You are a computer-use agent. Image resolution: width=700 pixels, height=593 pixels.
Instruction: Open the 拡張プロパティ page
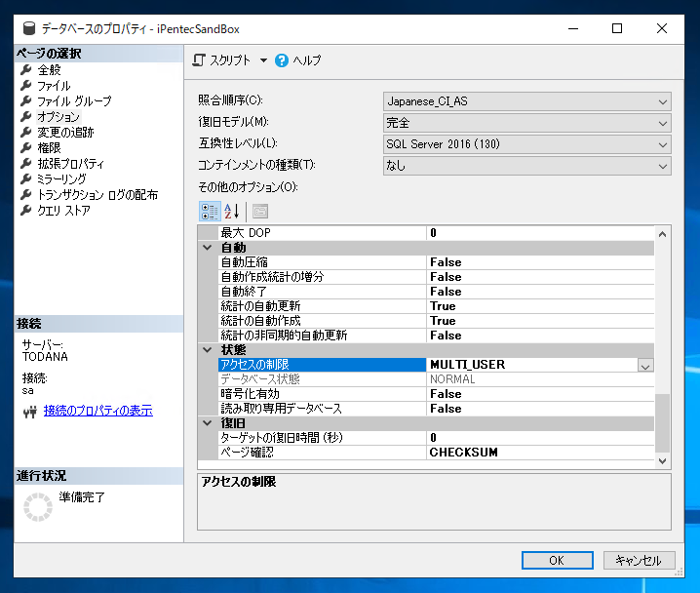(70, 164)
